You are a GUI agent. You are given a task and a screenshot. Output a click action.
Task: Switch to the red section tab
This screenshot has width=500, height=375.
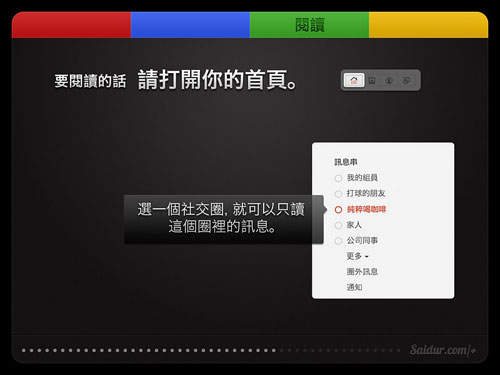click(x=71, y=25)
